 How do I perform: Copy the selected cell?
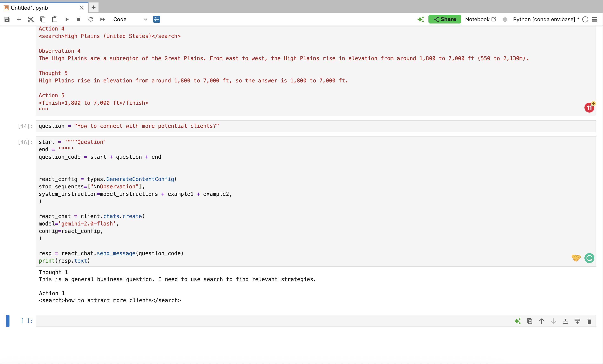coord(43,19)
